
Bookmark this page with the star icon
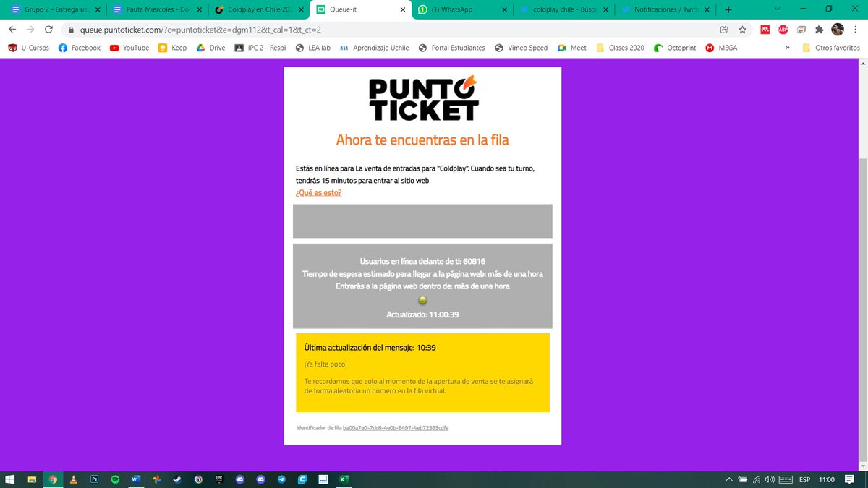742,30
